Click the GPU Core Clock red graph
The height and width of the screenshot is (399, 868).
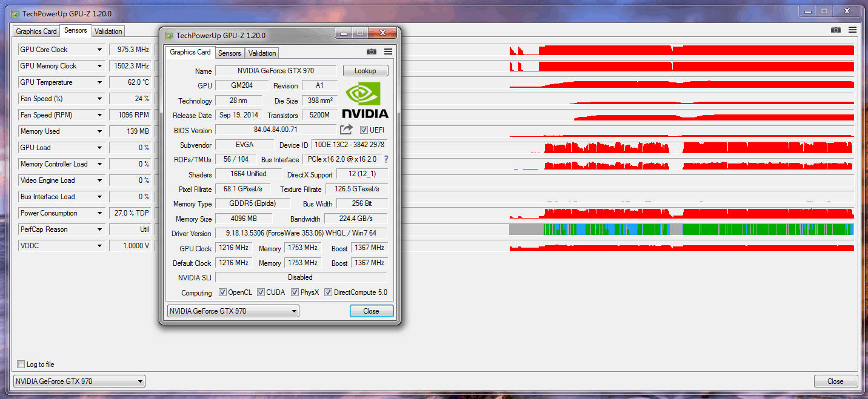(682, 50)
